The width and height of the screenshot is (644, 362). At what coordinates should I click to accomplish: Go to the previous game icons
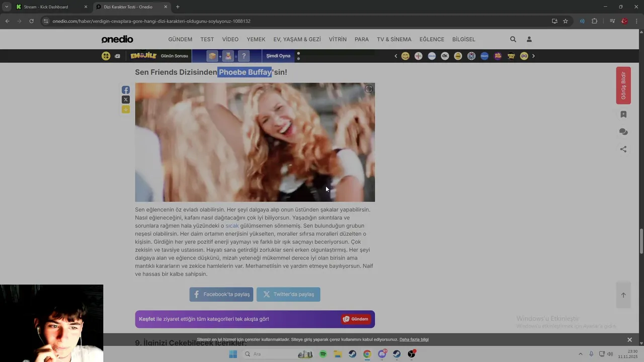click(x=396, y=56)
